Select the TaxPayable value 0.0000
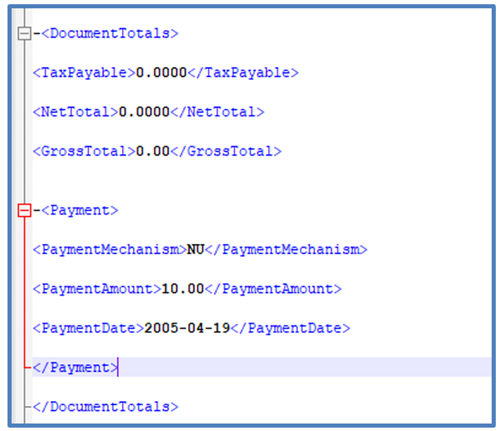500x431 pixels. [162, 73]
